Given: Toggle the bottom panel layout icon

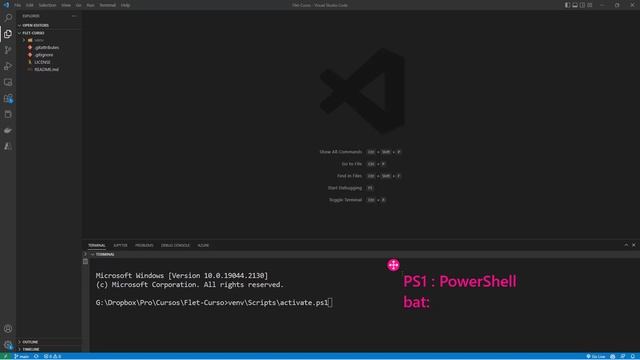Looking at the screenshot, I should pos(575,5).
